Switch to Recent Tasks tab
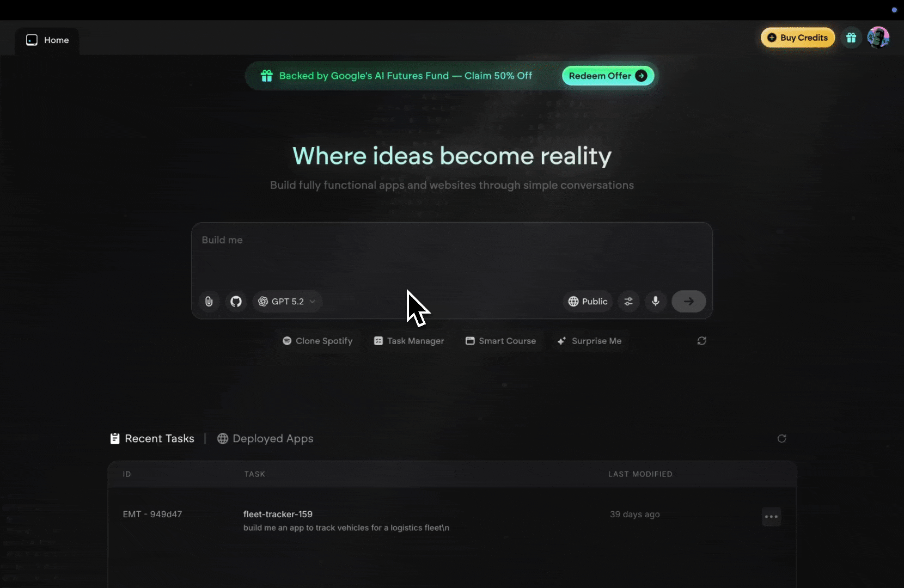 point(152,439)
